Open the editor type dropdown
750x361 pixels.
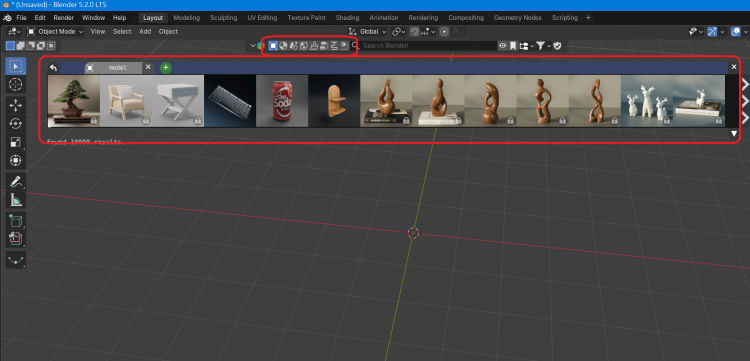tap(14, 32)
